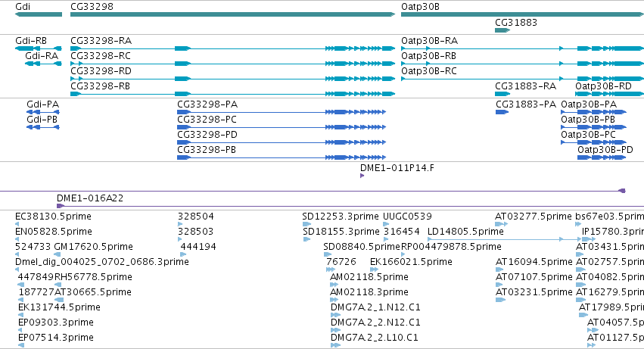Select protein CG31883-PA
Screen dimensions: 644x349
[x=526, y=104]
